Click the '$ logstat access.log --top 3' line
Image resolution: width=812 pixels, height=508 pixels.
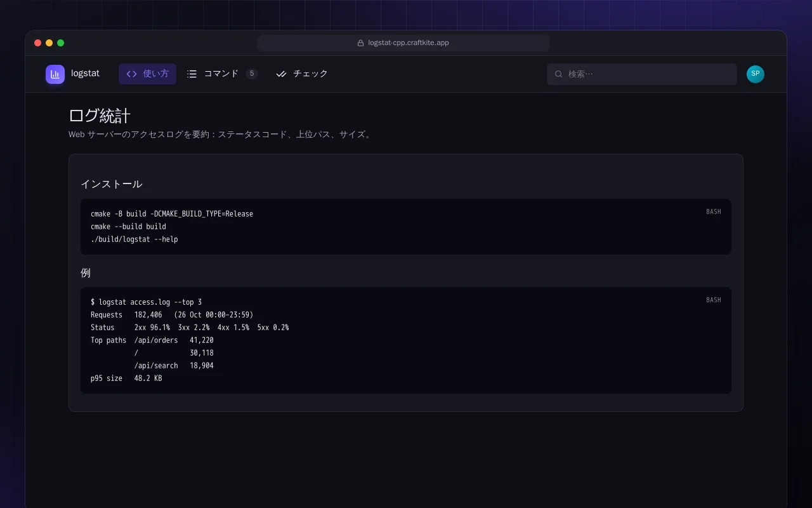(146, 302)
